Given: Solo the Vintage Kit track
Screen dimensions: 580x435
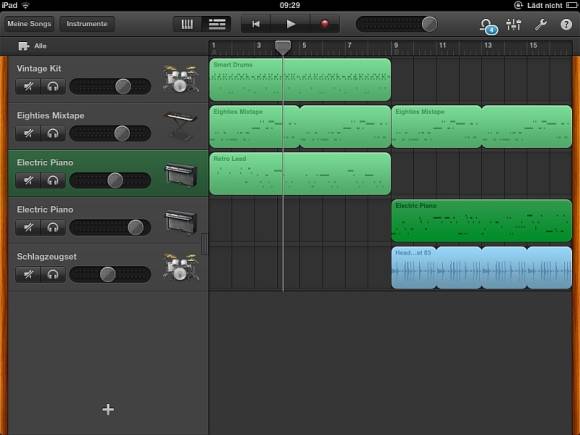Looking at the screenshot, I should tap(53, 87).
